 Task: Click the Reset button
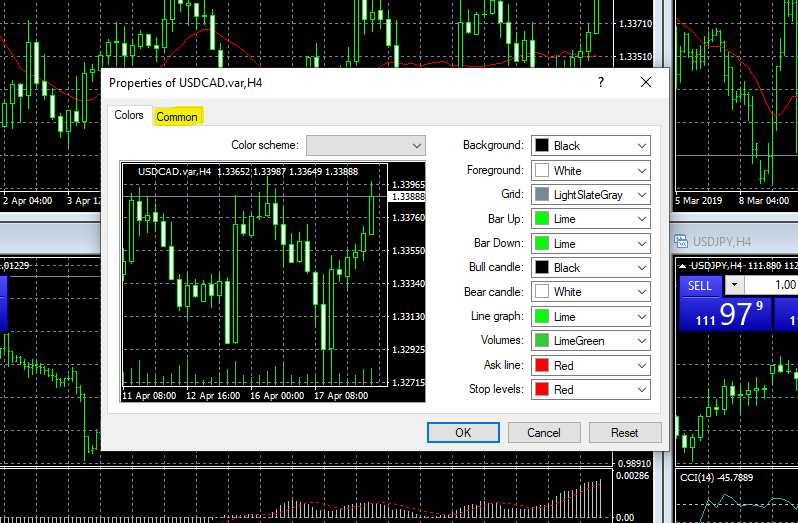625,432
